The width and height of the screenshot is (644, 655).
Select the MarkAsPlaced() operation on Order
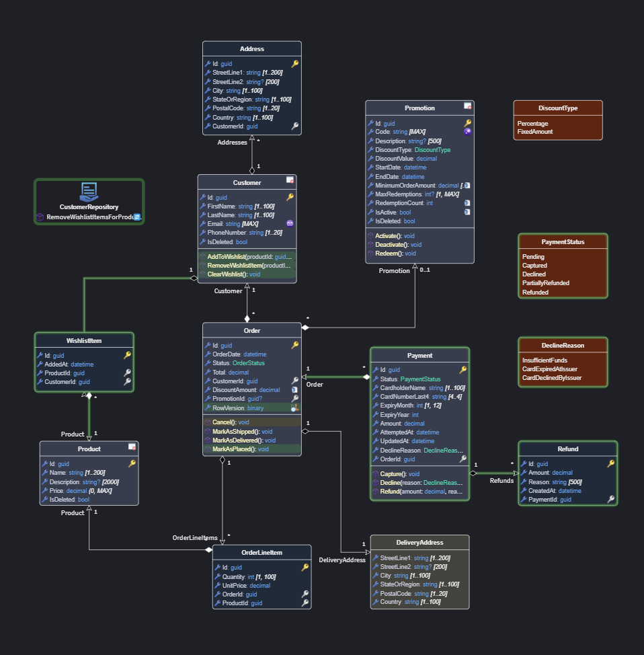point(252,449)
